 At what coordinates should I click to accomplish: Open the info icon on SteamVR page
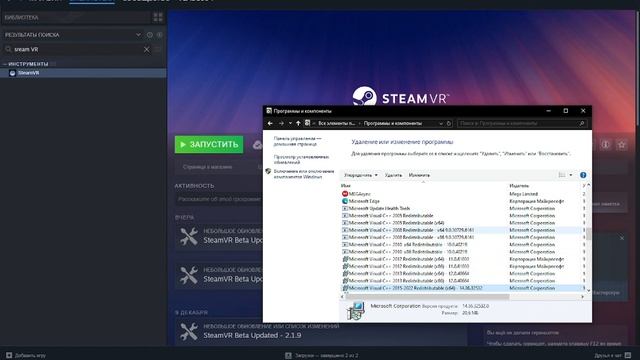[x=606, y=144]
